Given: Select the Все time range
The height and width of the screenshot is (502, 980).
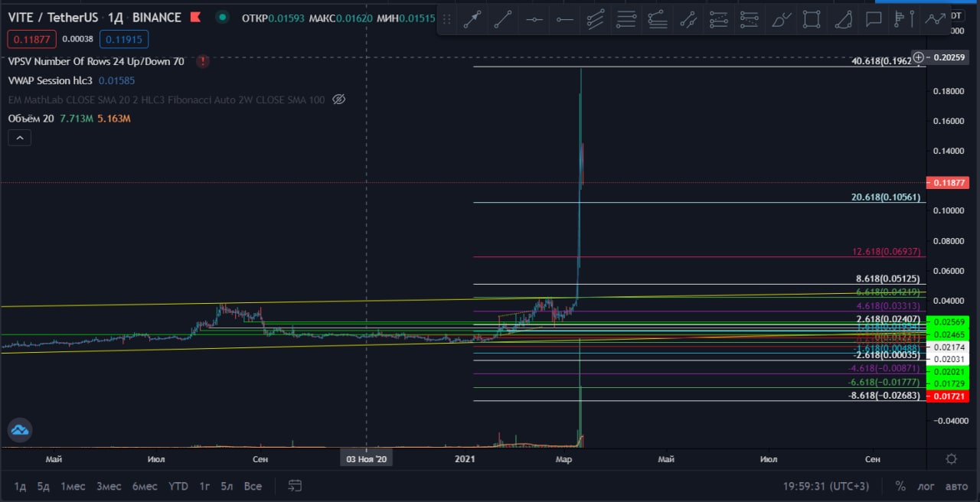Looking at the screenshot, I should (253, 486).
